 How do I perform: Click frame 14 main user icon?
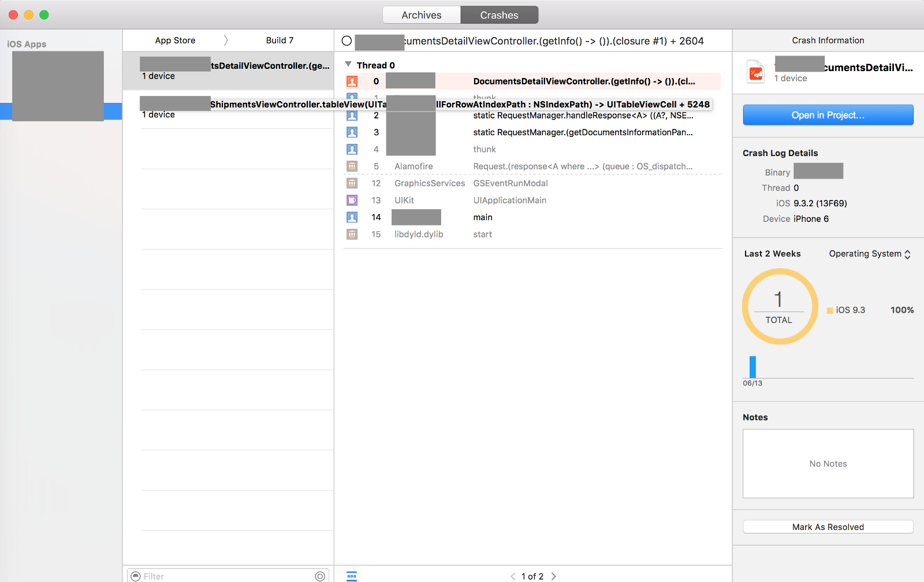pyautogui.click(x=352, y=217)
